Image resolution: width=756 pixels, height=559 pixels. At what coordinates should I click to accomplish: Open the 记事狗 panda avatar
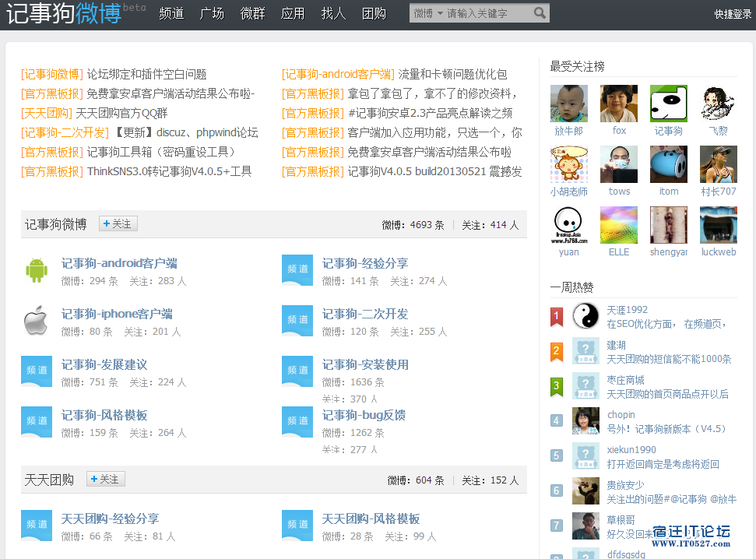669,104
